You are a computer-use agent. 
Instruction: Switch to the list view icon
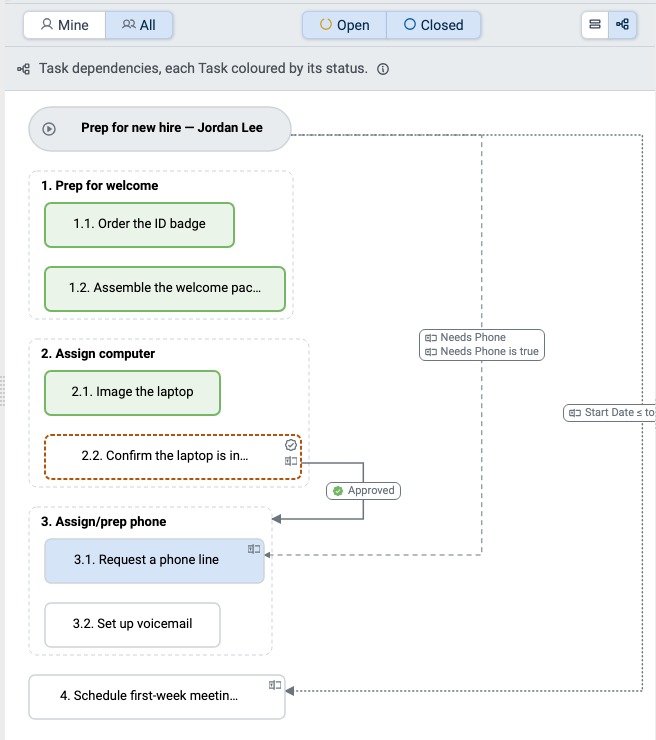click(595, 25)
